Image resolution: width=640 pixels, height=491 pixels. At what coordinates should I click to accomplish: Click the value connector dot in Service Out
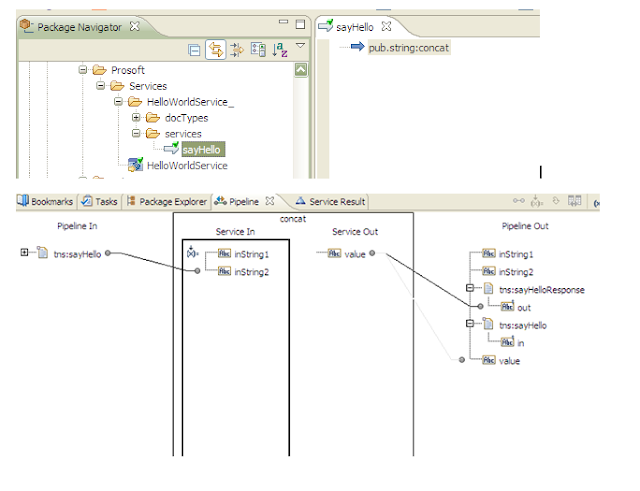[x=372, y=253]
